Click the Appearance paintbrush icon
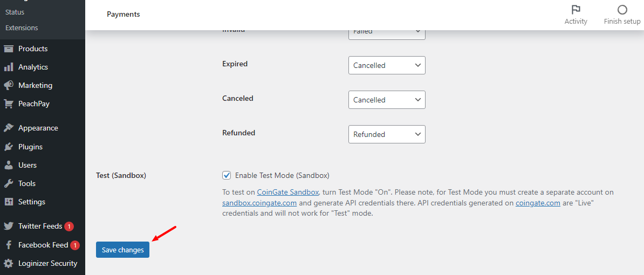Screen dimensions: 644x275 click(x=9, y=128)
